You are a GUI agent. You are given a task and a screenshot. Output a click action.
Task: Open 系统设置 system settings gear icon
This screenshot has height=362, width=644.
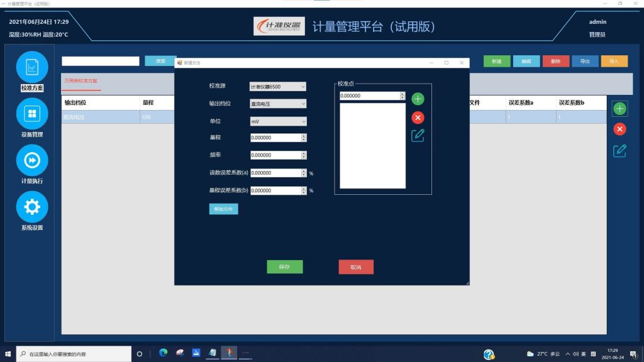pos(32,207)
